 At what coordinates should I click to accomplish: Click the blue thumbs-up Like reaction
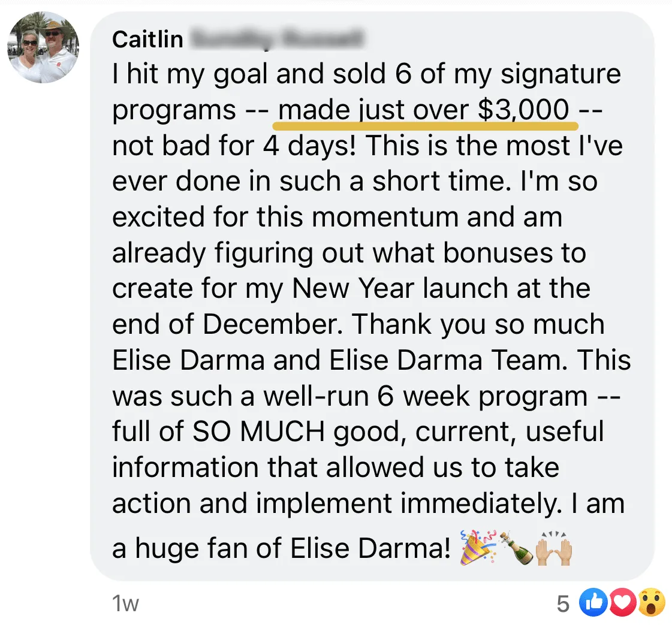pos(593,603)
